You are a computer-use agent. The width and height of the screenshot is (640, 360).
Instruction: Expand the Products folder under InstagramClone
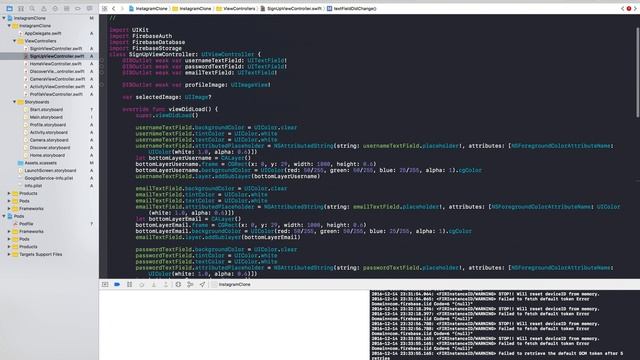click(9, 193)
